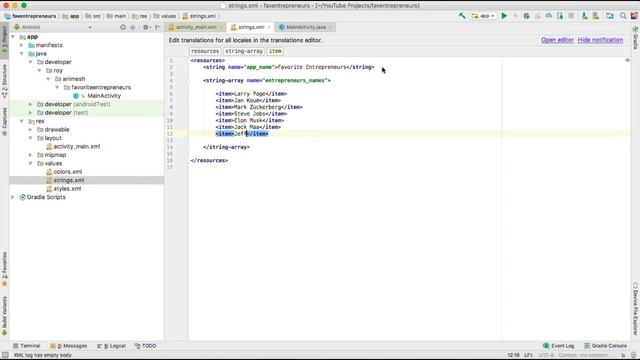Open the Event Log button
Image resolution: width=640 pixels, height=360 pixels.
(x=558, y=346)
